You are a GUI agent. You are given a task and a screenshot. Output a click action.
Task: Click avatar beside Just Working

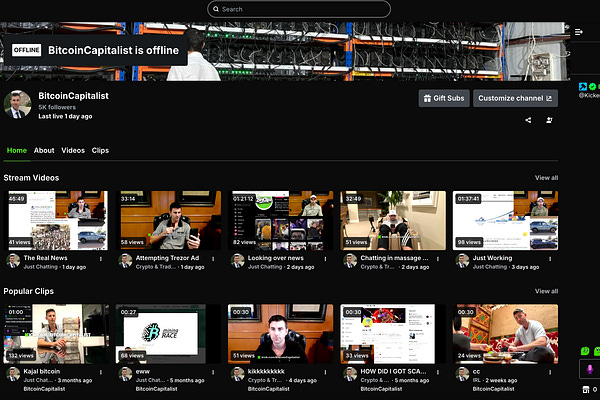[462, 261]
